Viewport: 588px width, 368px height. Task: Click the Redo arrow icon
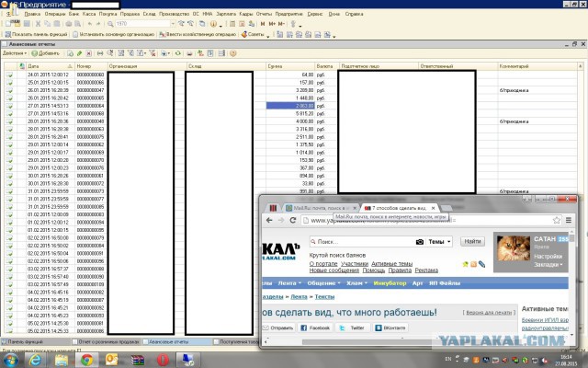(x=98, y=24)
